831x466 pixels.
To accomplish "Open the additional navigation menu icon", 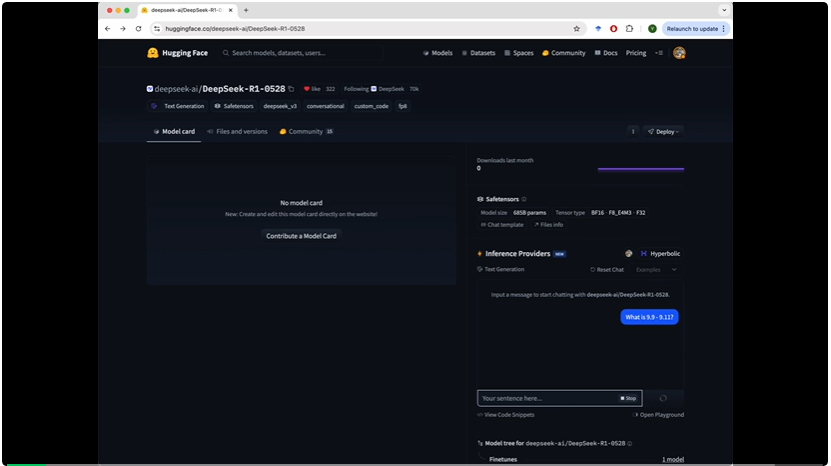I will point(659,53).
